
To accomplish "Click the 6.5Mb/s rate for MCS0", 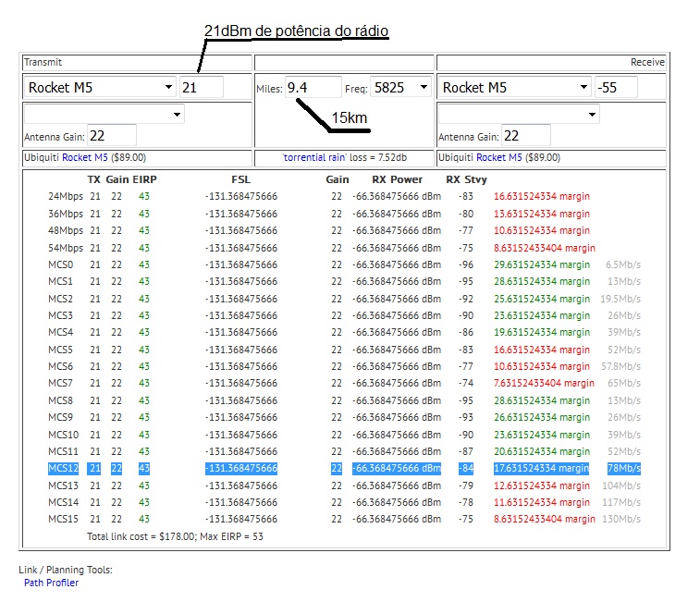I will 623,264.
